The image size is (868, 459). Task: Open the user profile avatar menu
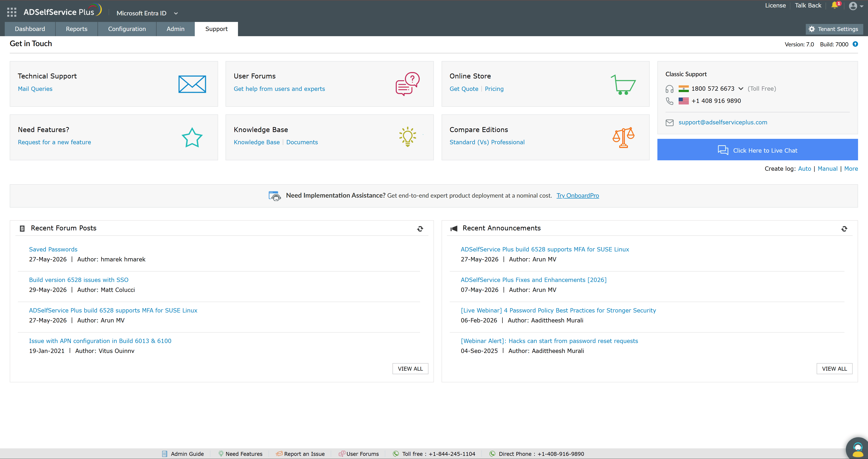856,6
